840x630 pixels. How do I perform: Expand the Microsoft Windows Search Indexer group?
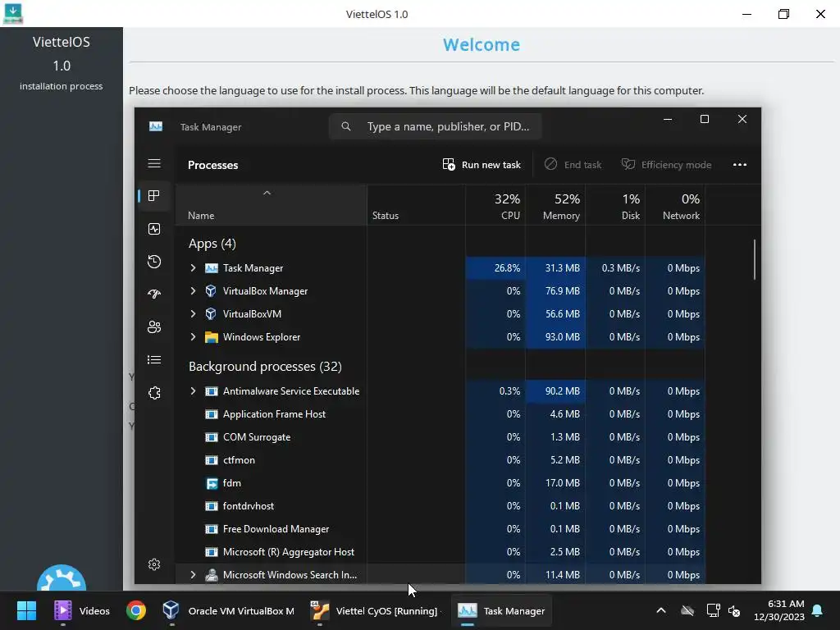(x=193, y=575)
